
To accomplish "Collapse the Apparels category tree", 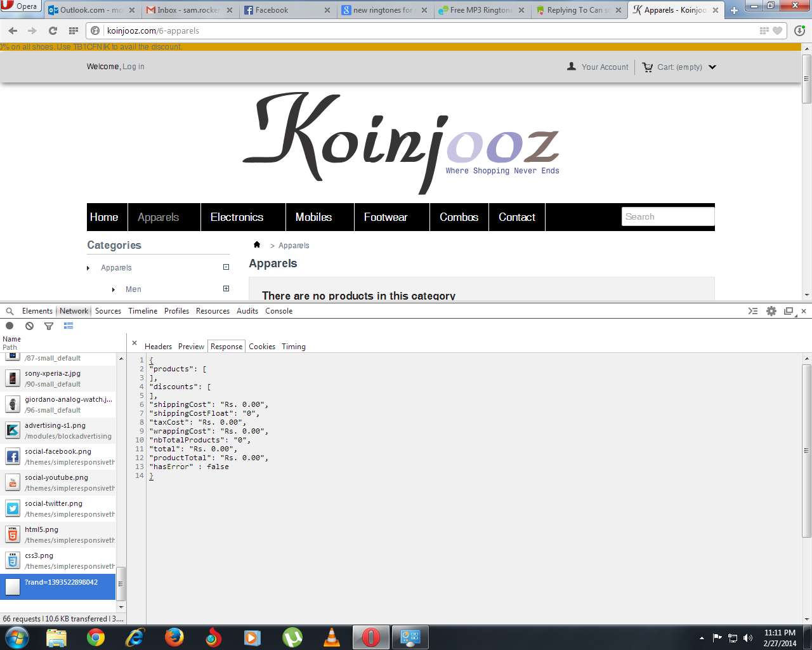I will (x=226, y=267).
